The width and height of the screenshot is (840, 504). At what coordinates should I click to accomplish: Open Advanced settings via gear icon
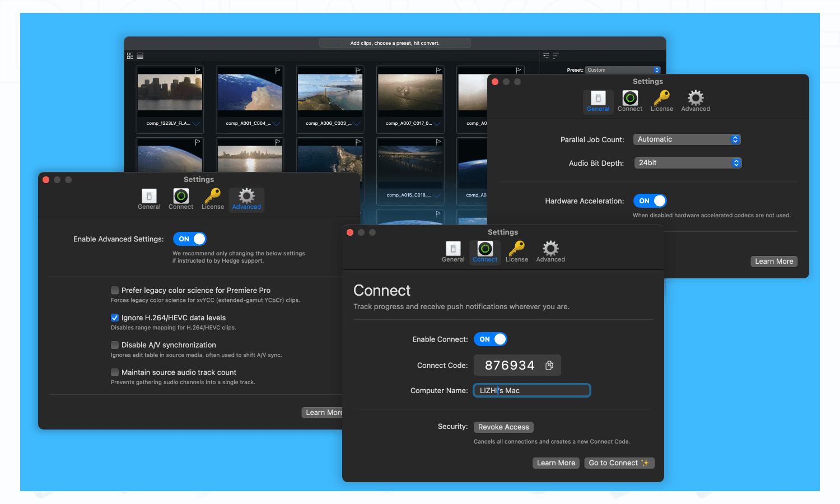[x=550, y=250]
